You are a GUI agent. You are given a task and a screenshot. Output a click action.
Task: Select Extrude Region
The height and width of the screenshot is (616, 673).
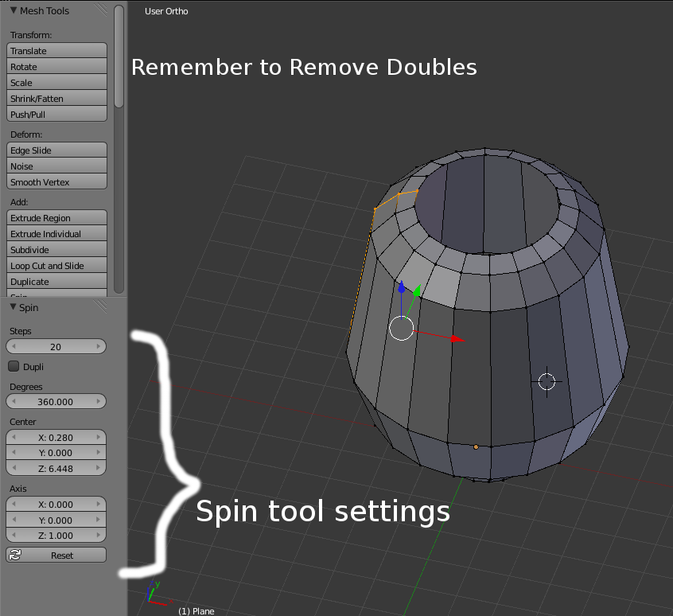point(56,217)
